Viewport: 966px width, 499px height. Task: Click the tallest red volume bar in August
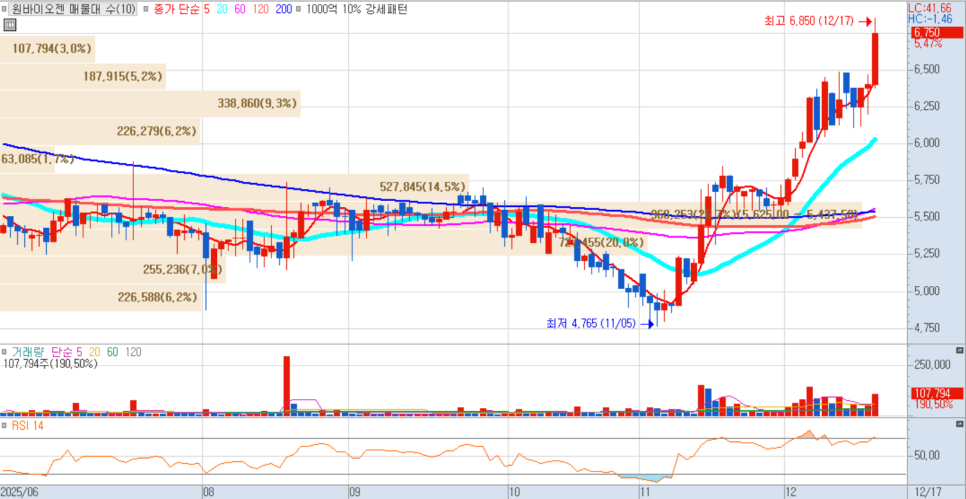pyautogui.click(x=286, y=385)
